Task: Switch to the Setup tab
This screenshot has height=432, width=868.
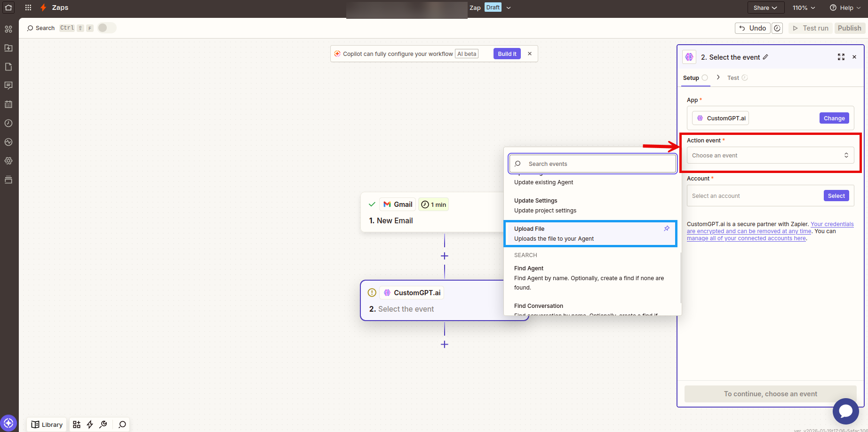Action: coord(695,78)
